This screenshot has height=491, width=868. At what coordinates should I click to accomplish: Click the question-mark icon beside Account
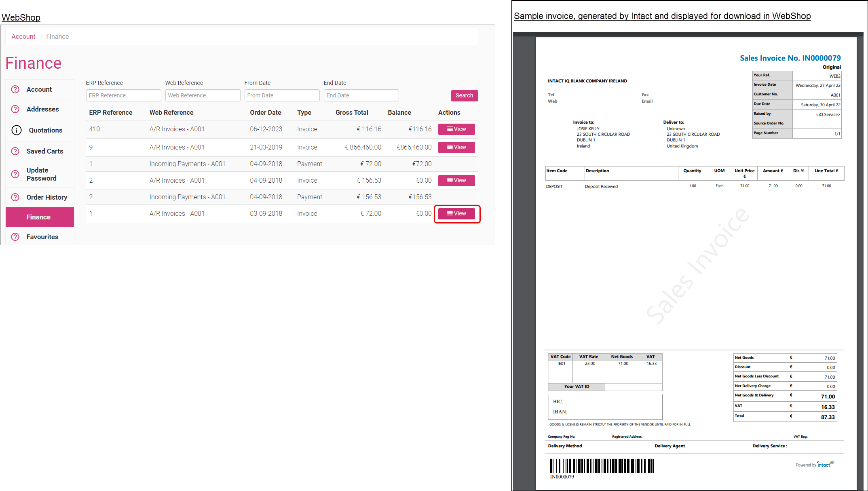tap(15, 89)
